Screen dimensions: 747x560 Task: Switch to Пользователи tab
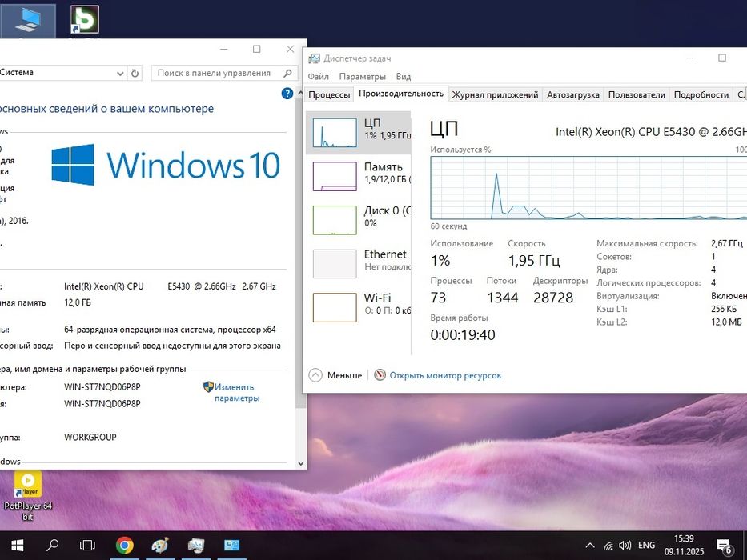tap(637, 94)
